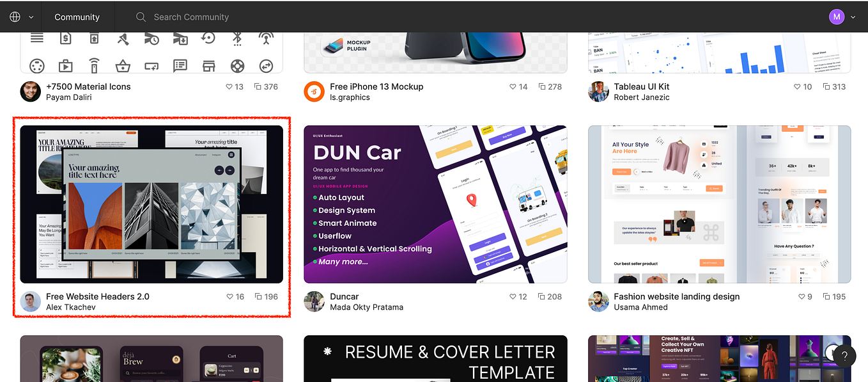Click the duplicate icon showing 196 copies
Screen dimensions: 868x382
[257, 296]
